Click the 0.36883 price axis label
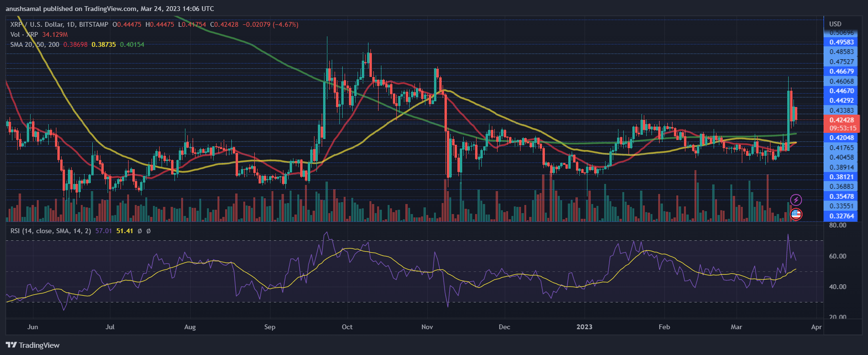Image resolution: width=868 pixels, height=355 pixels. tap(842, 186)
